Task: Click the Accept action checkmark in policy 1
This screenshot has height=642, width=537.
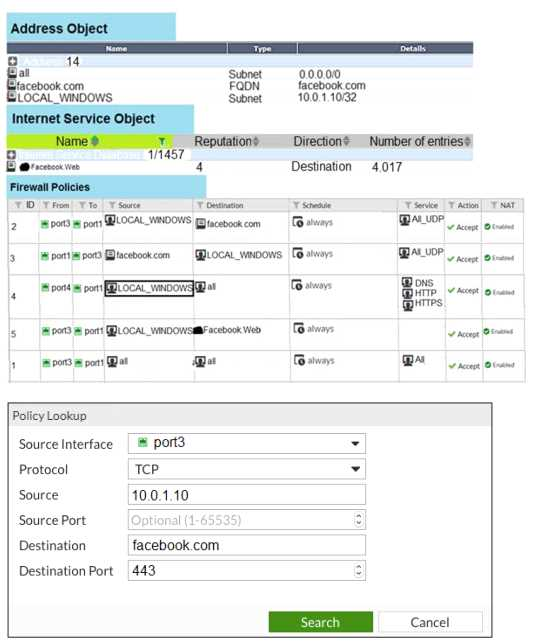Action: tap(451, 366)
